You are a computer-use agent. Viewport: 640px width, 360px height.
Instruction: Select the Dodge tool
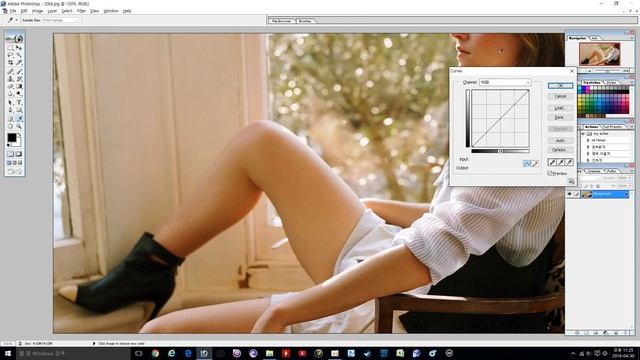click(19, 94)
